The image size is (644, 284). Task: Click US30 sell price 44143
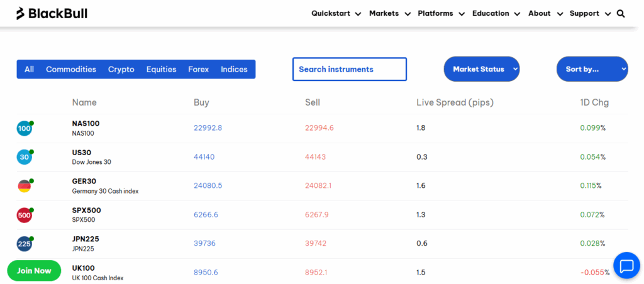click(x=316, y=157)
